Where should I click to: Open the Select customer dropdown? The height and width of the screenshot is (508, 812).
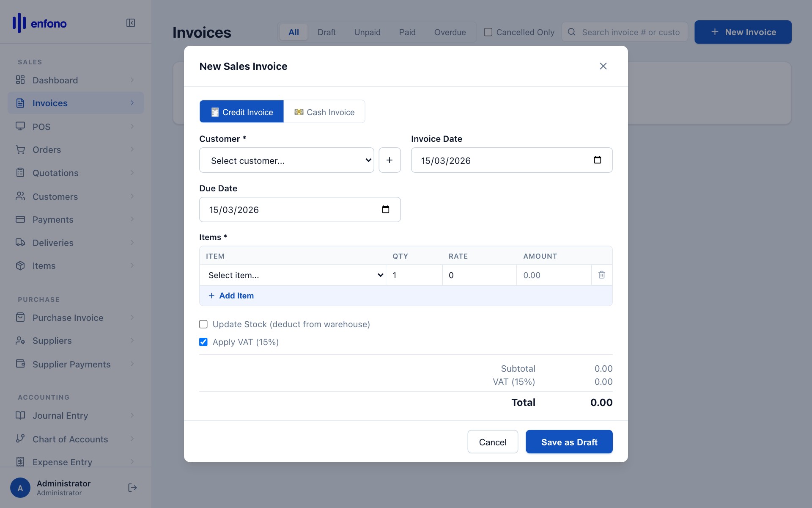(x=286, y=160)
